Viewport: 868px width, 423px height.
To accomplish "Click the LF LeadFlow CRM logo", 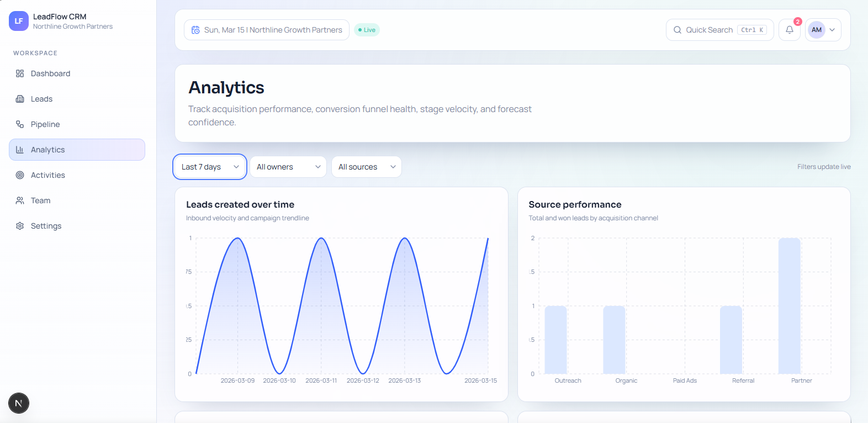I will (x=19, y=21).
